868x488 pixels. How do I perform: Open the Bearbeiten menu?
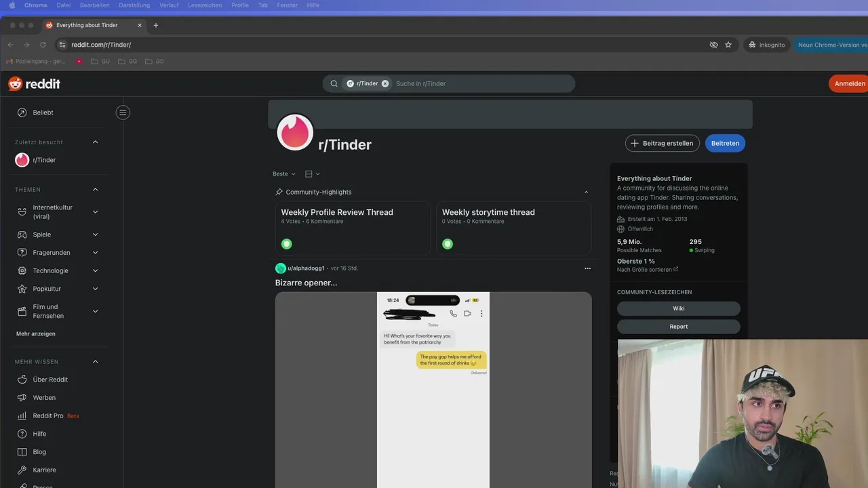click(94, 5)
